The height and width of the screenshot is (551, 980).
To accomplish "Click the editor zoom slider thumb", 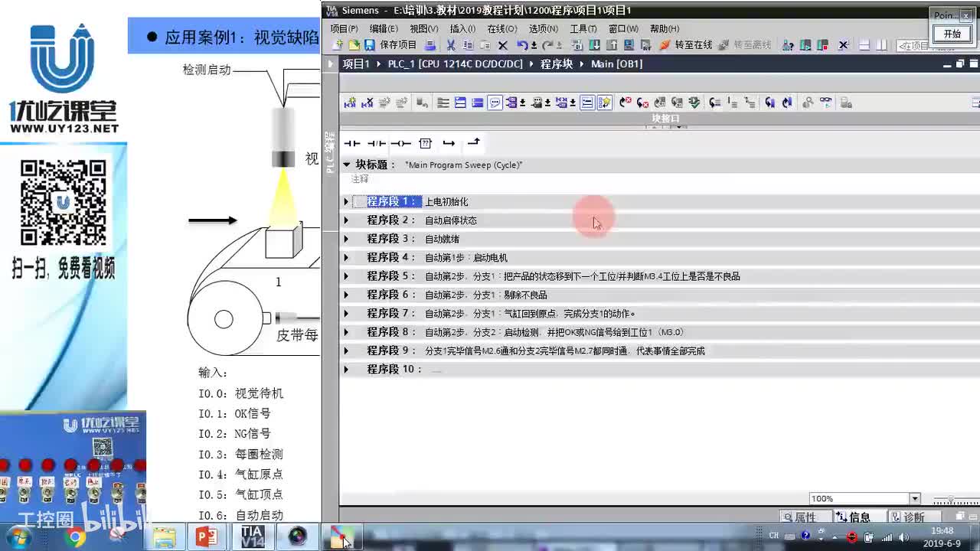I will 952,499.
